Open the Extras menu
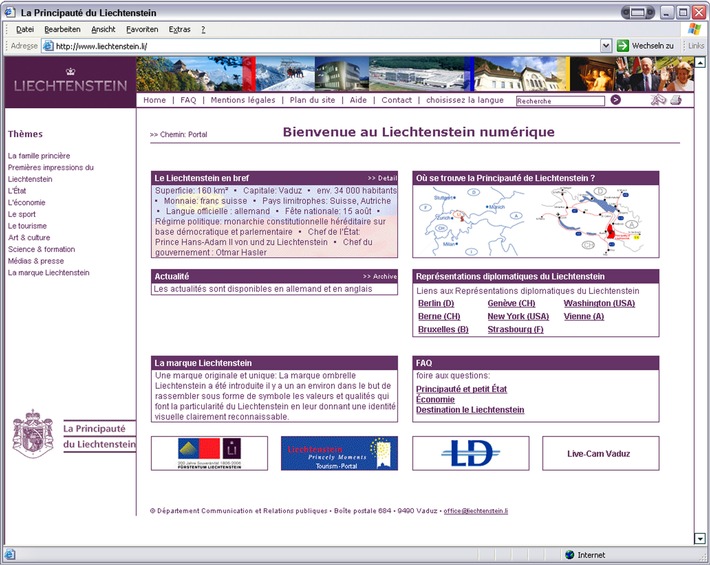 [x=179, y=30]
